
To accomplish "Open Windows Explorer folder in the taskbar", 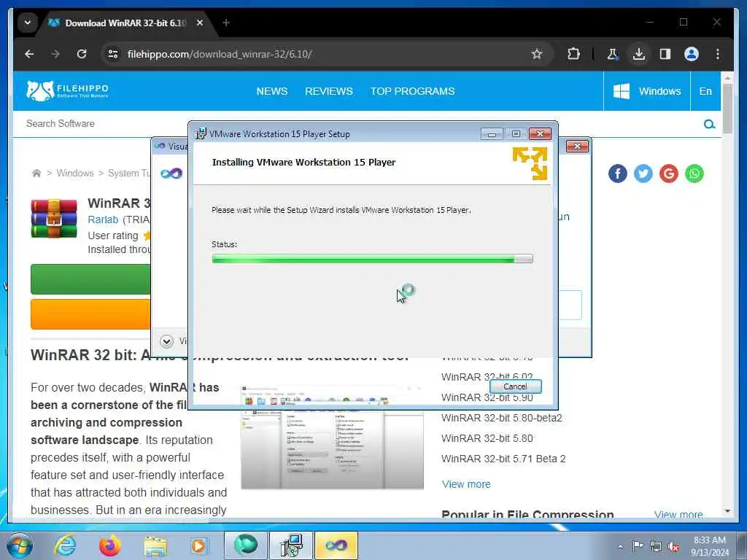I will click(x=155, y=545).
